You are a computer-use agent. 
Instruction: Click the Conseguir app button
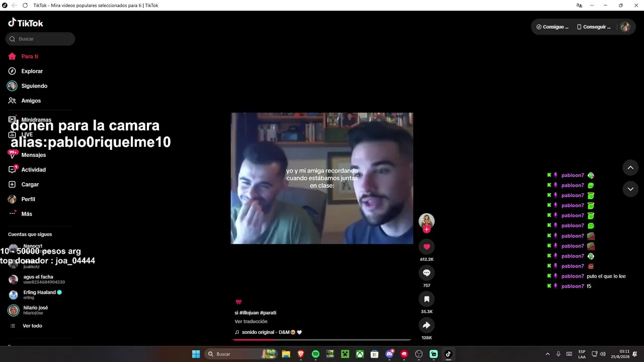click(x=594, y=27)
